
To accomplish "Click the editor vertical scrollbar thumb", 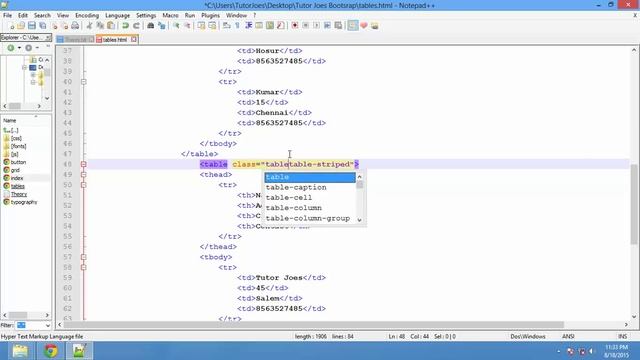I will 634,204.
